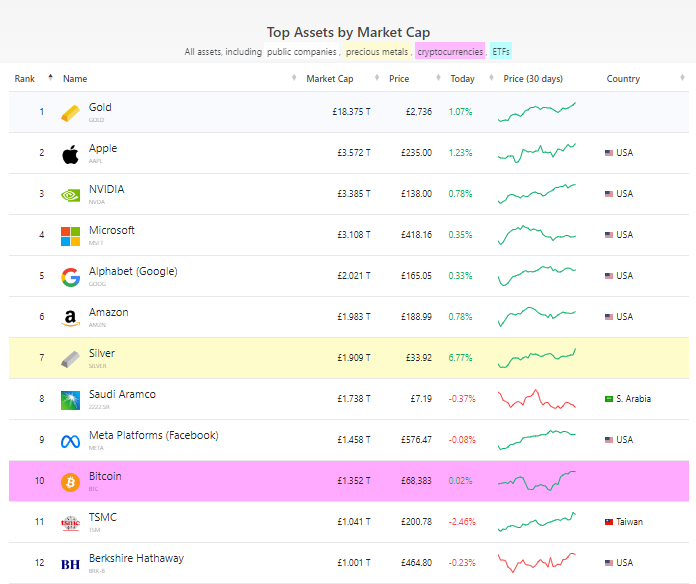Click Saudi Aramco change -0.37%
The width and height of the screenshot is (696, 584).
(x=462, y=399)
